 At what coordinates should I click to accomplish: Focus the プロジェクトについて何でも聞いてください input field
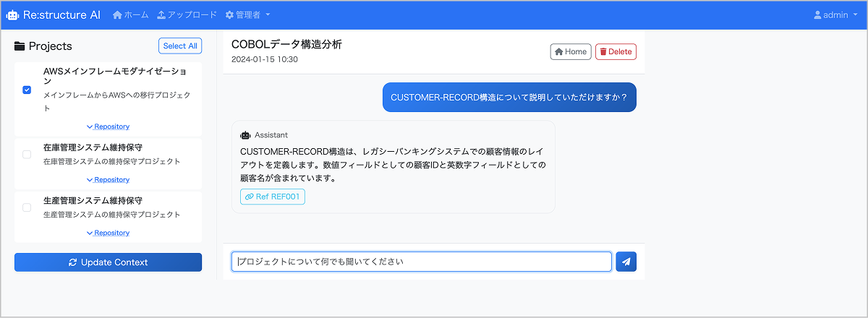[x=422, y=262]
